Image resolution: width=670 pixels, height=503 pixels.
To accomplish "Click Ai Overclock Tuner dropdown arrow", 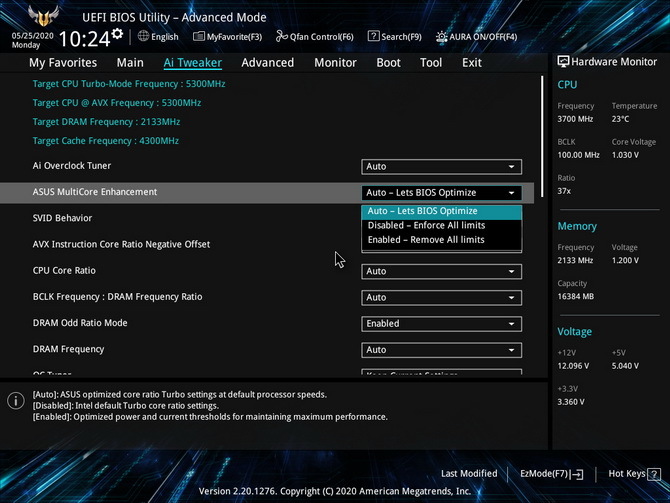I will pyautogui.click(x=511, y=167).
